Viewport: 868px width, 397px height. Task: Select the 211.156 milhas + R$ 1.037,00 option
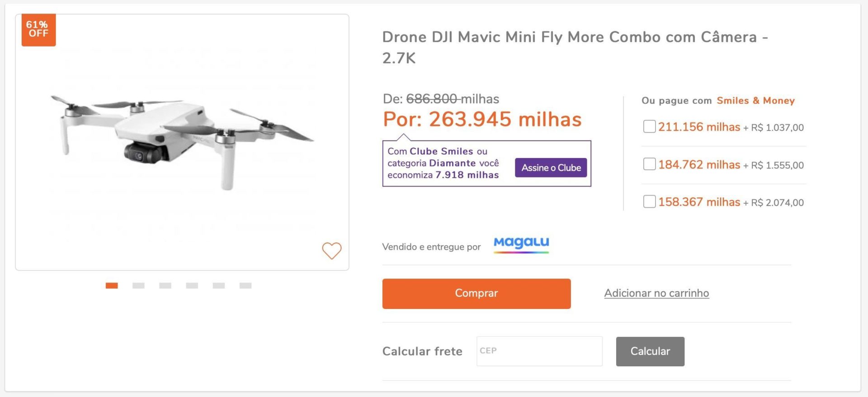click(649, 126)
